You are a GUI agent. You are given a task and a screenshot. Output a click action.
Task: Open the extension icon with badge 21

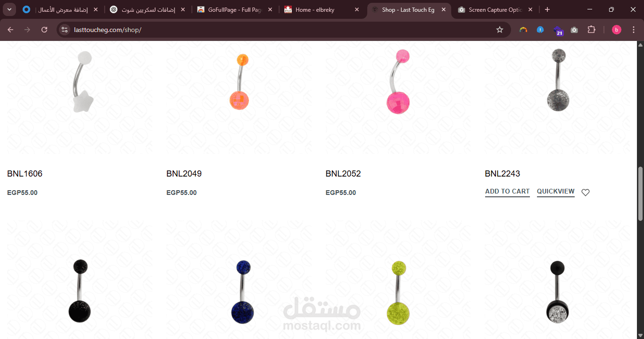click(558, 31)
